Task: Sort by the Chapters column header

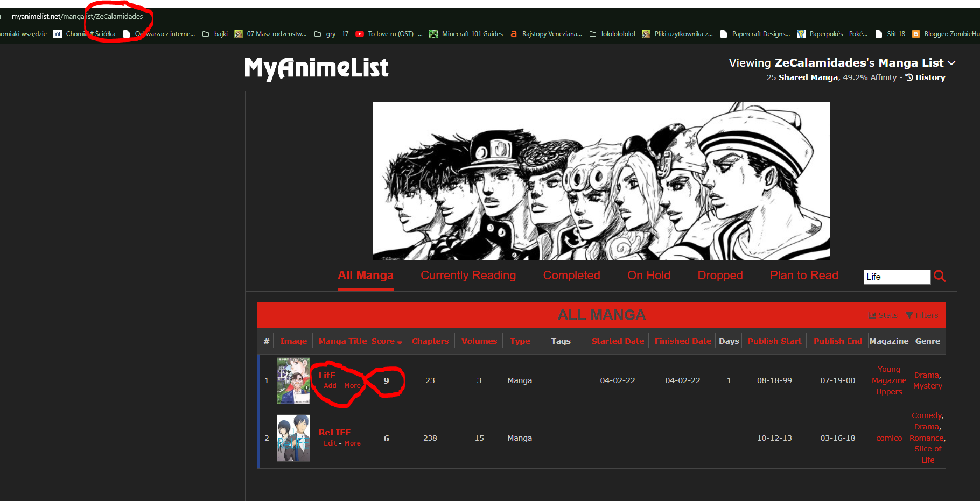Action: 430,341
